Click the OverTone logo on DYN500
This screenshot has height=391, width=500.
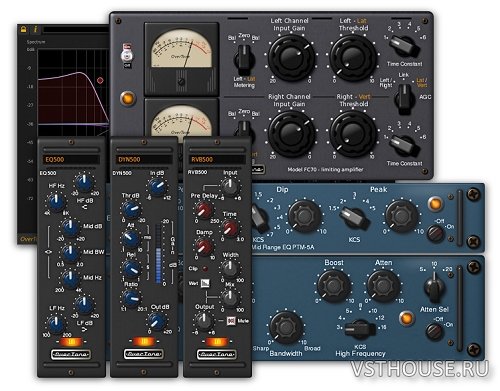click(x=144, y=354)
